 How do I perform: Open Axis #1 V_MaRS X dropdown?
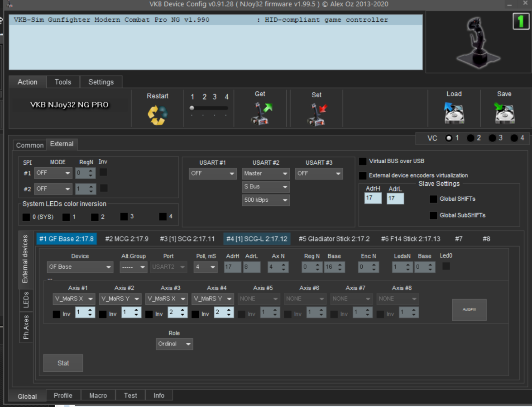[74, 299]
